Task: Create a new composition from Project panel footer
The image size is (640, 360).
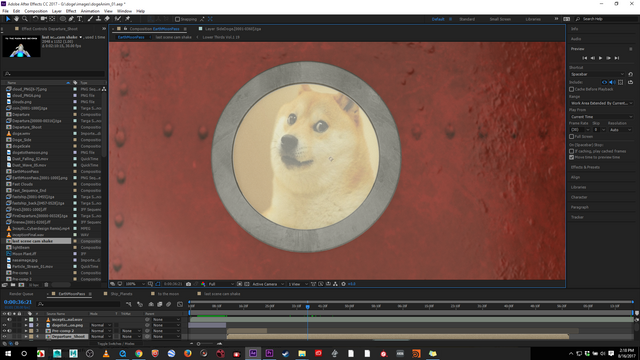Action: (x=21, y=285)
